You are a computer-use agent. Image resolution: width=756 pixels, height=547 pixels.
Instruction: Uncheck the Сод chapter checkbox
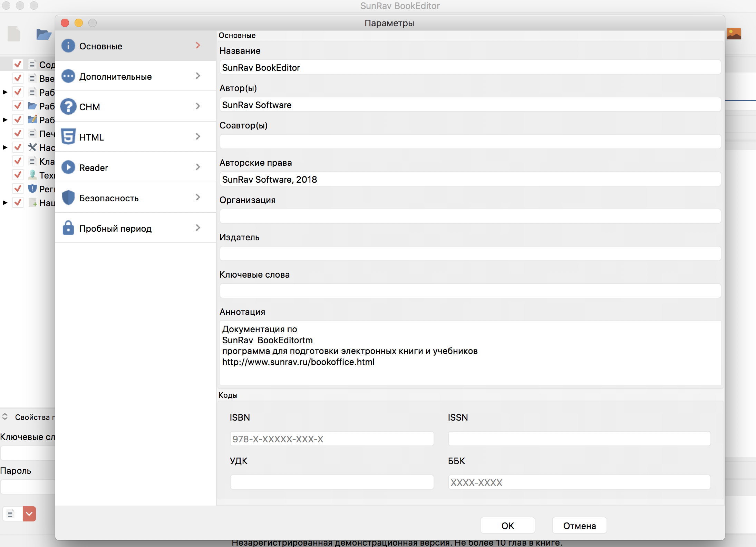coord(18,64)
